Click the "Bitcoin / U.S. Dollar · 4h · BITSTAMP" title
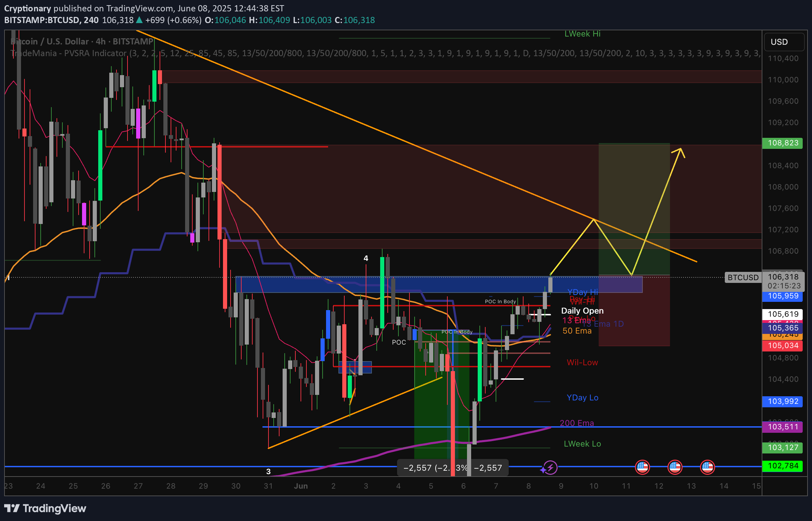The width and height of the screenshot is (812, 521). (x=82, y=41)
